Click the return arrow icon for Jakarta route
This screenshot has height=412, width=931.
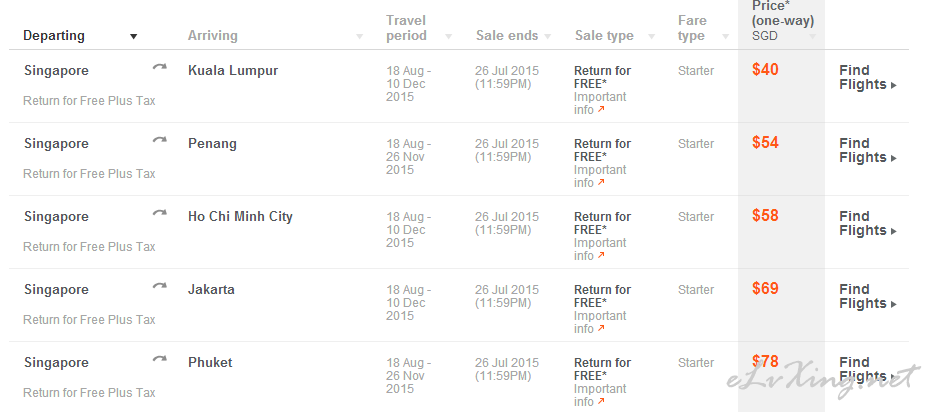(159, 286)
